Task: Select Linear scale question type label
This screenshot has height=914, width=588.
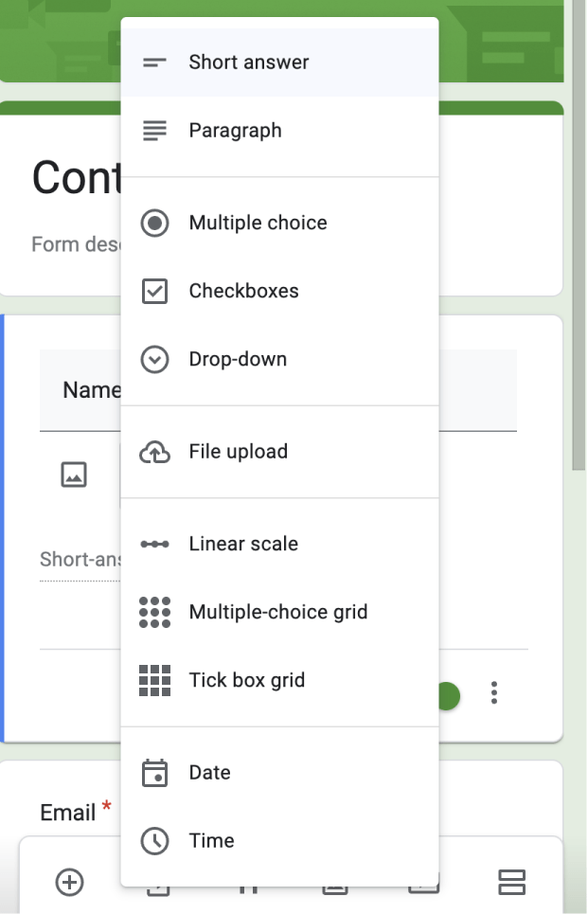Action: [243, 545]
